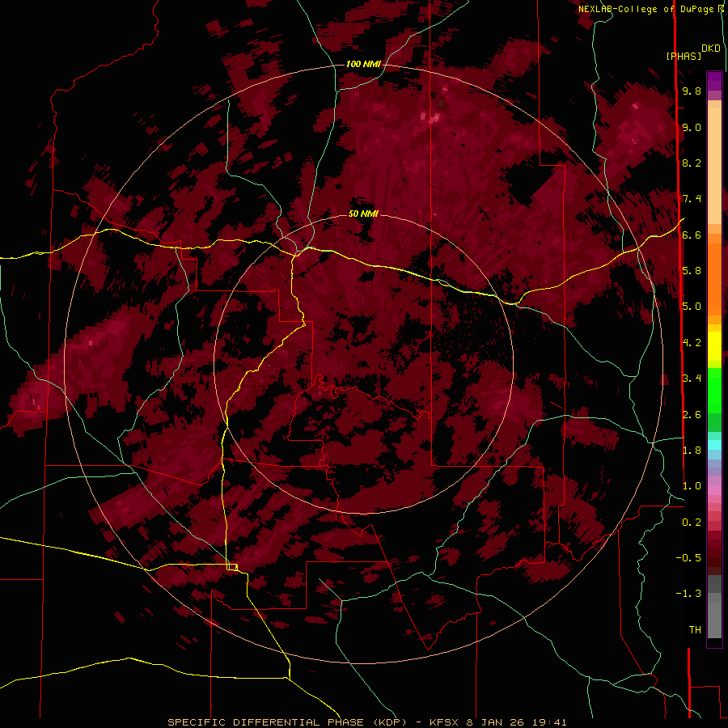The height and width of the screenshot is (728, 728).
Task: Click the -0.5 value on color scale
Action: tap(688, 557)
